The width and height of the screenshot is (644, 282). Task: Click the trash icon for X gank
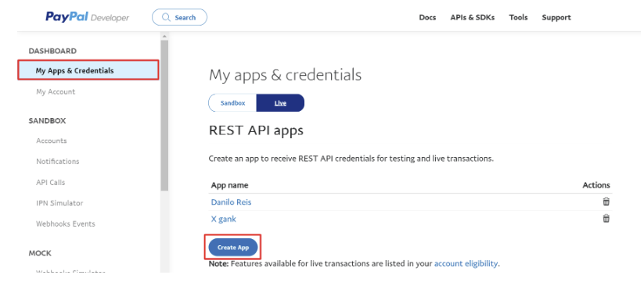[606, 219]
